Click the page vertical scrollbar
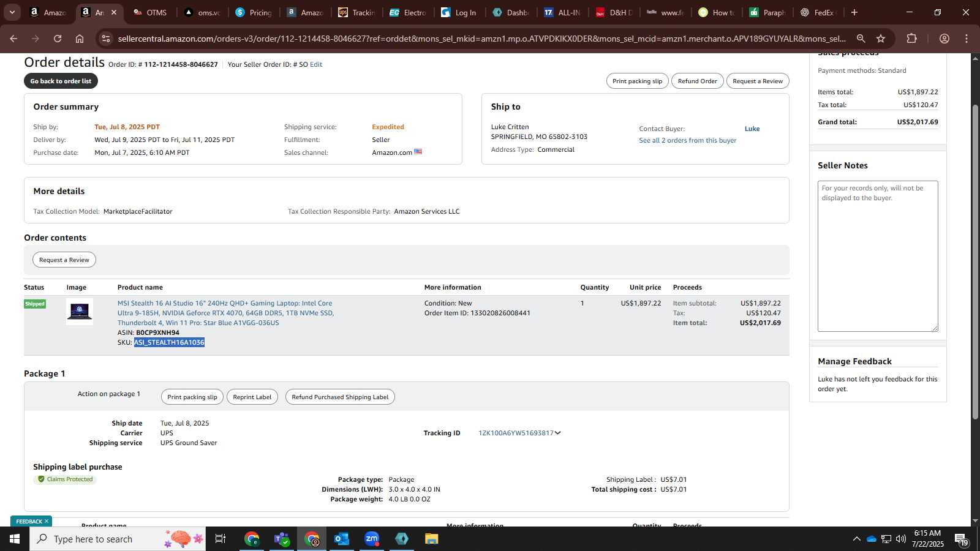The width and height of the screenshot is (980, 551). (x=975, y=263)
